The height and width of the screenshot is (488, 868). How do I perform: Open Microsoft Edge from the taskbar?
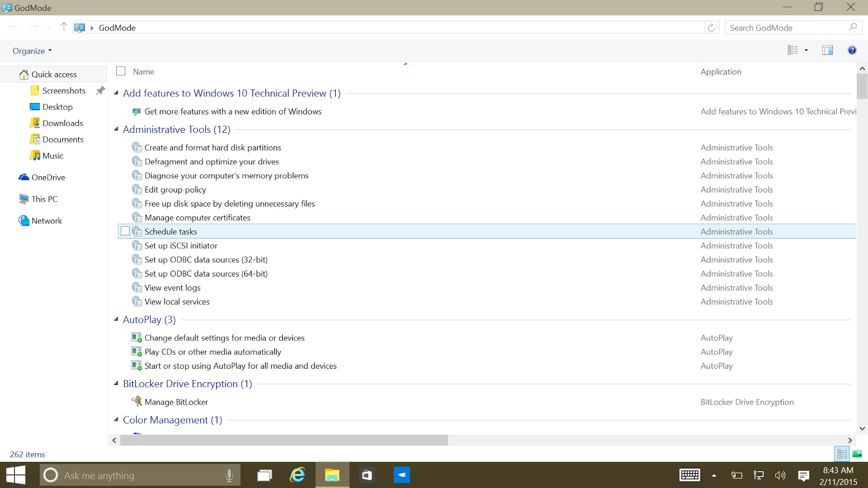point(297,475)
